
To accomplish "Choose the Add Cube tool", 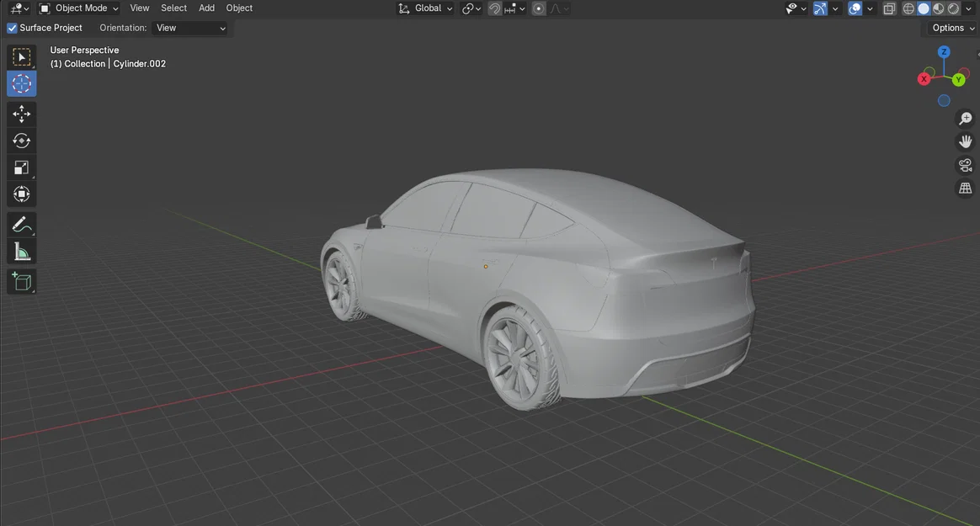I will pos(21,281).
